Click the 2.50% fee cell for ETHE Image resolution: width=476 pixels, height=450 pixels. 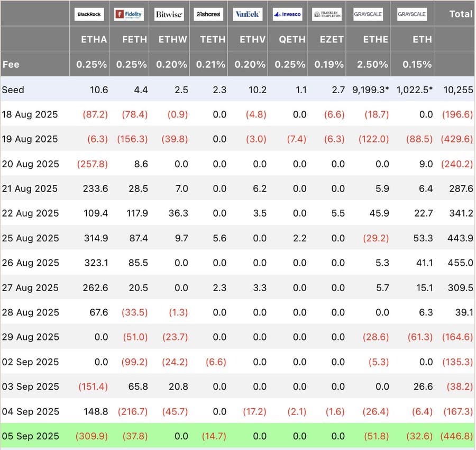[372, 64]
